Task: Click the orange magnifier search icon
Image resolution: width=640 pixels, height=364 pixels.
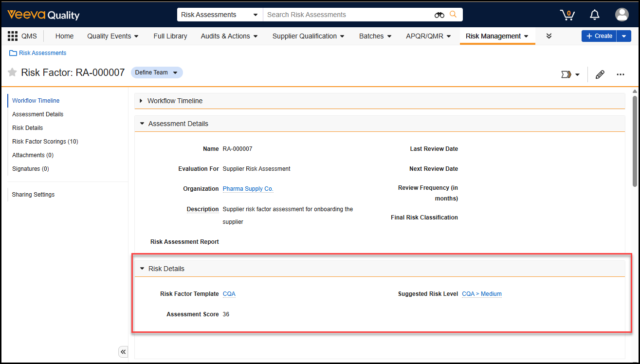Action: coord(453,15)
